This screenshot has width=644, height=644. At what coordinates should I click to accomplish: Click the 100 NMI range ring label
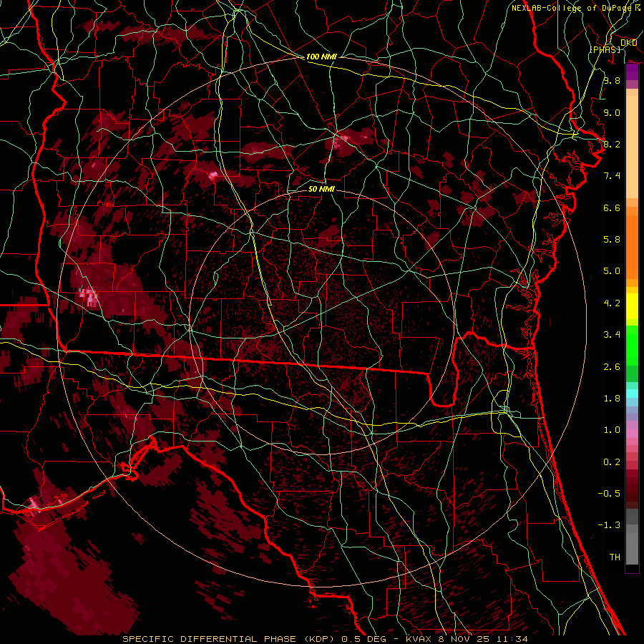[321, 57]
